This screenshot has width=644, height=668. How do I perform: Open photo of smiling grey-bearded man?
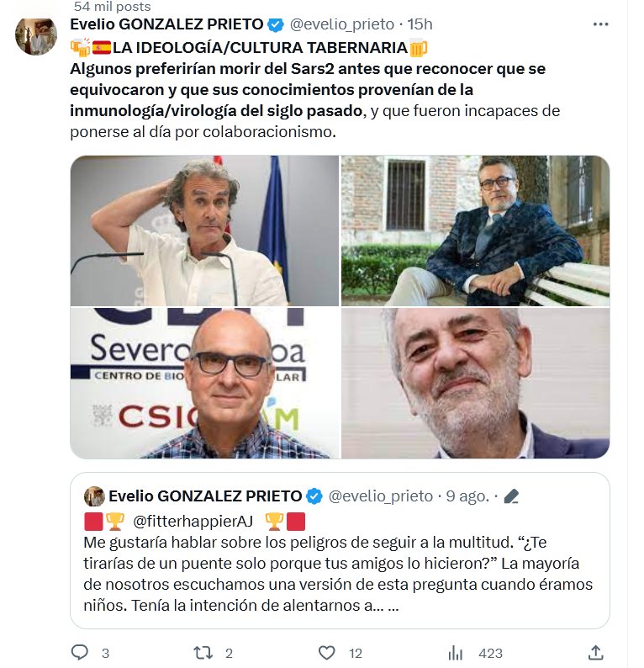click(x=476, y=383)
